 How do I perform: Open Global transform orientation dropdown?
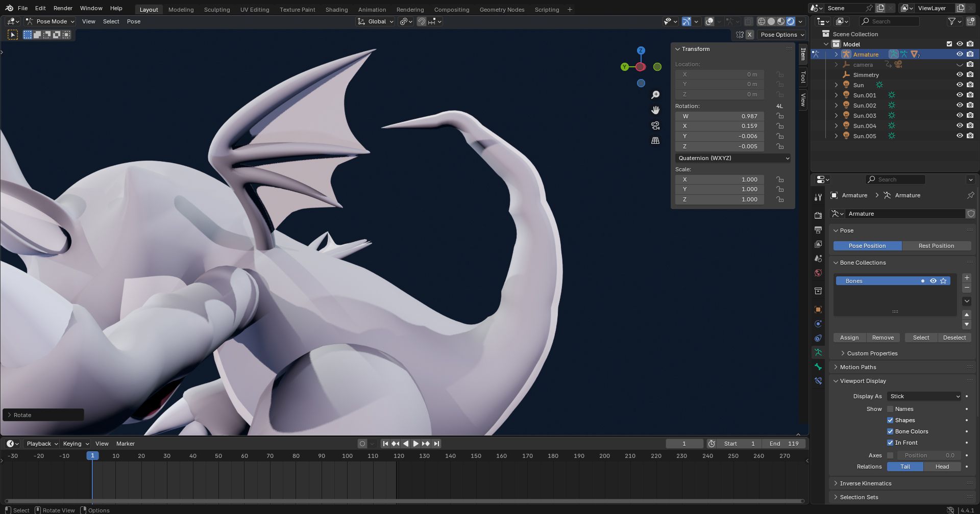pyautogui.click(x=376, y=21)
